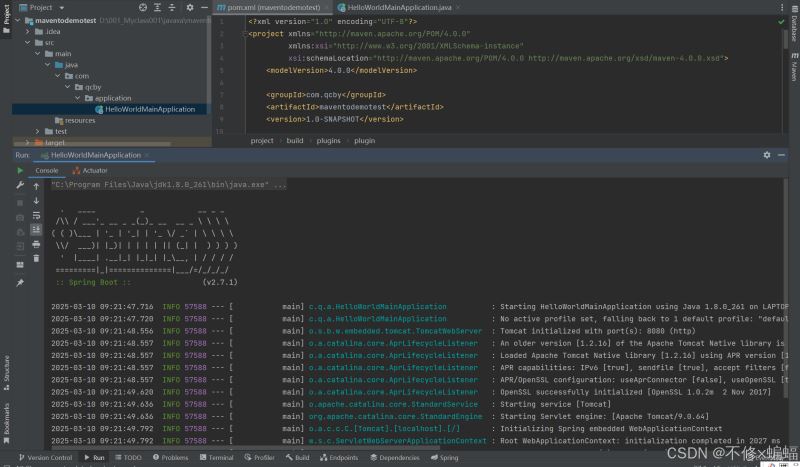Screen dimensions: 800x467
Task: Print console output with printer icon
Action: 36,244
